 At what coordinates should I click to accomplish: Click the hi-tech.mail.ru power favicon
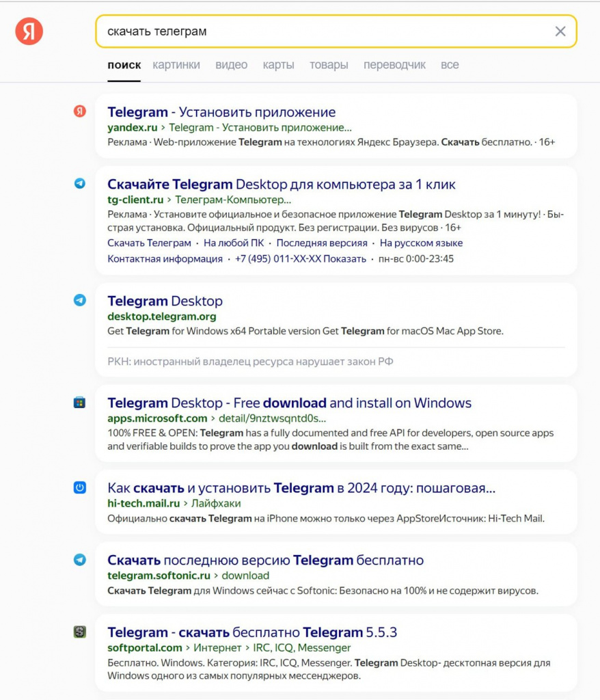click(x=80, y=487)
